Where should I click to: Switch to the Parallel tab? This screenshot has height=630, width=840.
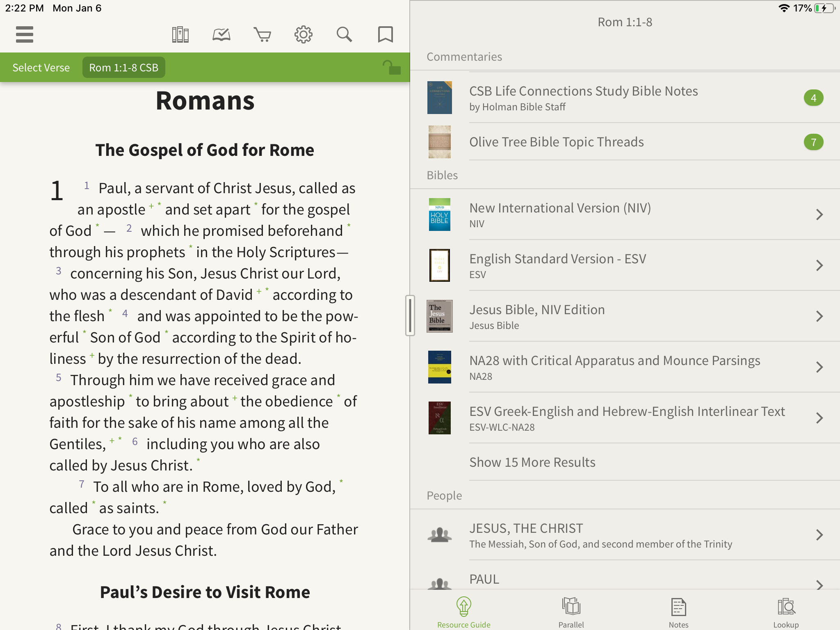[x=571, y=612]
